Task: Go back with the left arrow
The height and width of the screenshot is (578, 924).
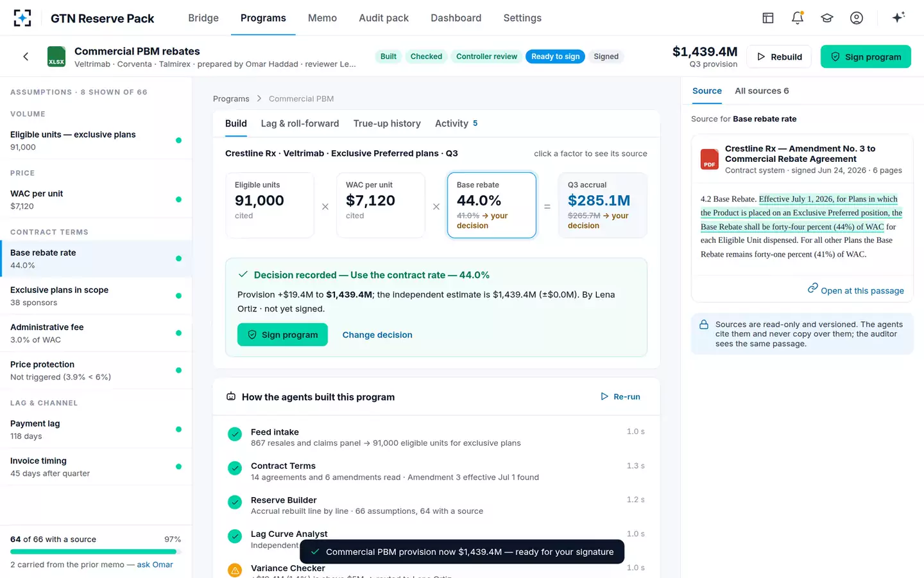Action: point(26,57)
